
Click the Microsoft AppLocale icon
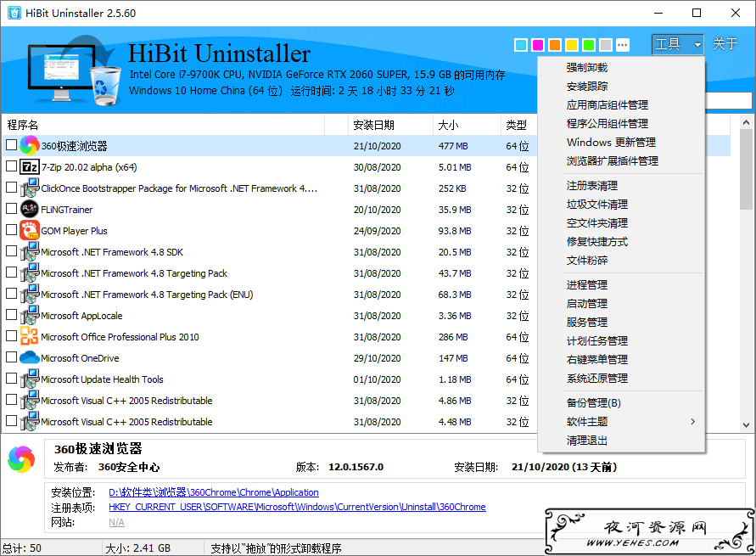30,316
